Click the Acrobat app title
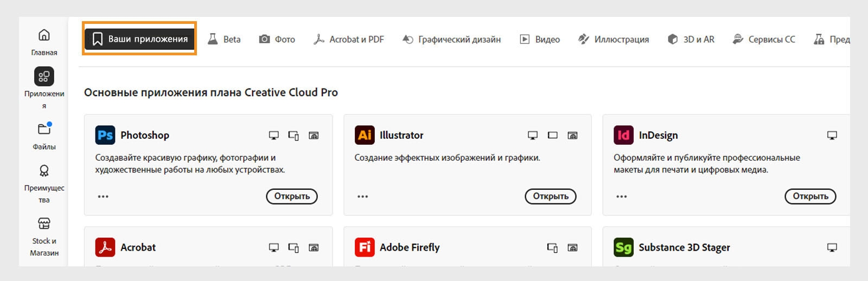The height and width of the screenshot is (281, 868). [138, 247]
